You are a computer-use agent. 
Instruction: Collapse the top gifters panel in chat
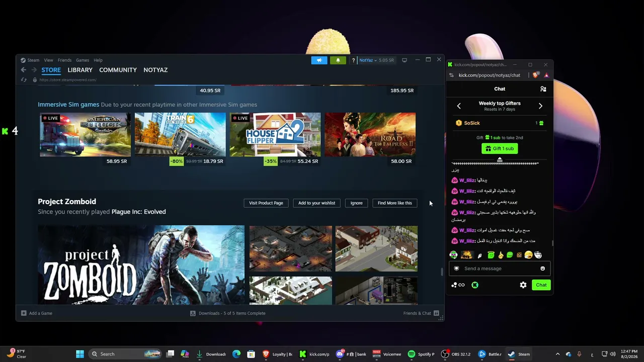(x=500, y=160)
